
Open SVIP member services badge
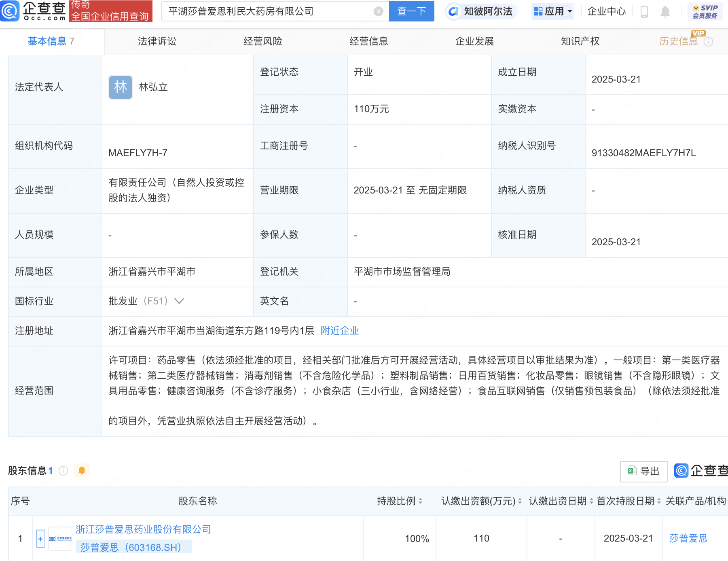[705, 11]
